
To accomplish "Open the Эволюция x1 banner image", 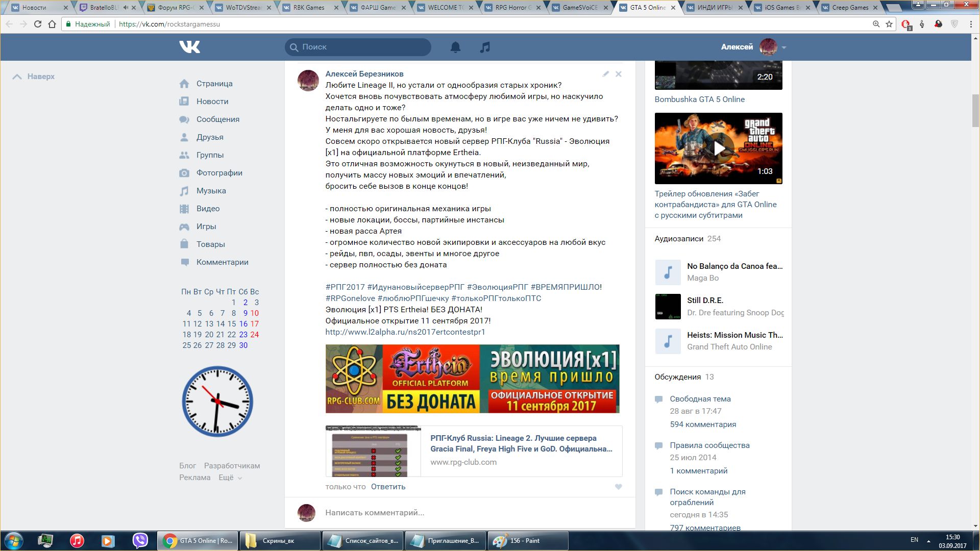I will click(472, 379).
